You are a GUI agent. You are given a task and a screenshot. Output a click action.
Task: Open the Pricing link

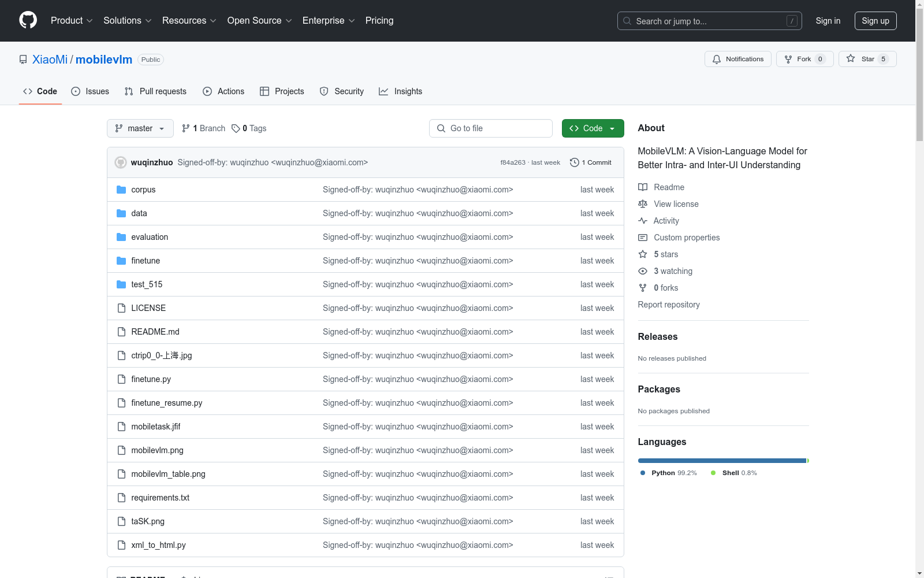coord(379,21)
